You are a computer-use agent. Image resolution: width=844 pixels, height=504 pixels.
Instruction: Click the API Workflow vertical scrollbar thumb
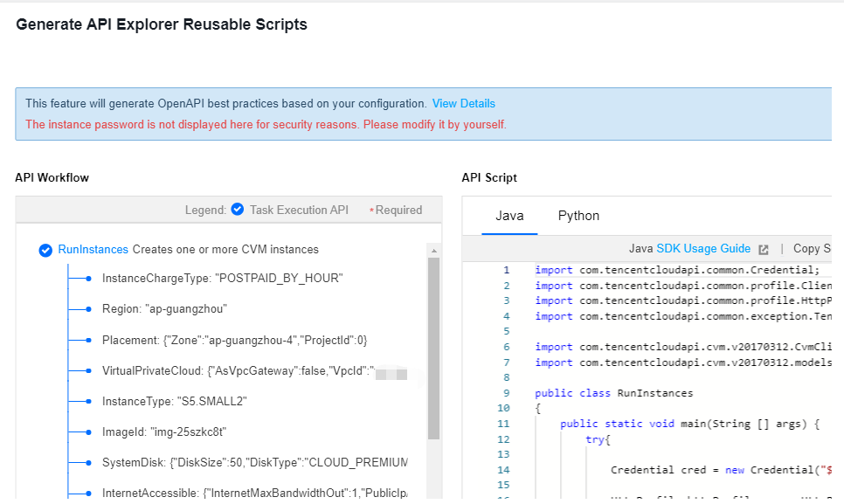(433, 349)
